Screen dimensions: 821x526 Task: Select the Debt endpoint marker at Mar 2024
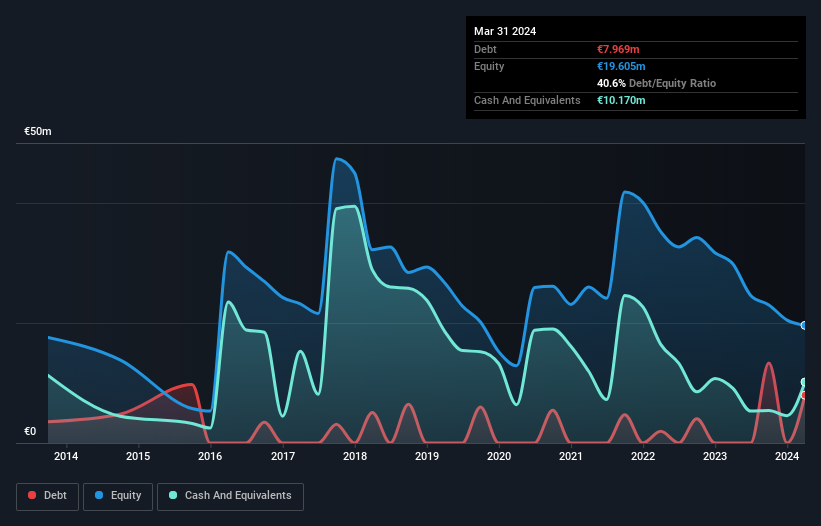(804, 395)
